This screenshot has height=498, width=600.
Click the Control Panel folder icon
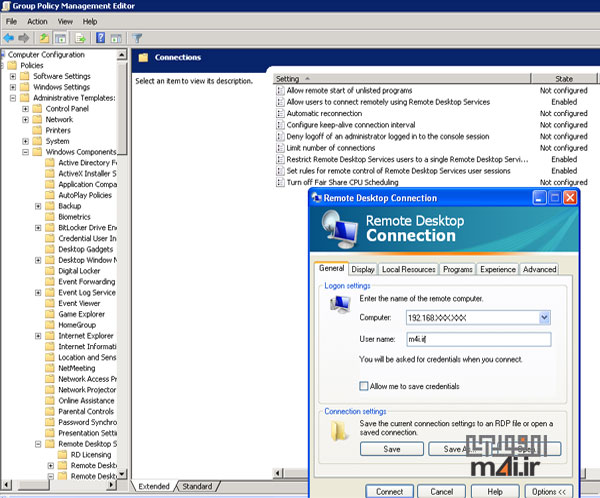pyautogui.click(x=37, y=109)
